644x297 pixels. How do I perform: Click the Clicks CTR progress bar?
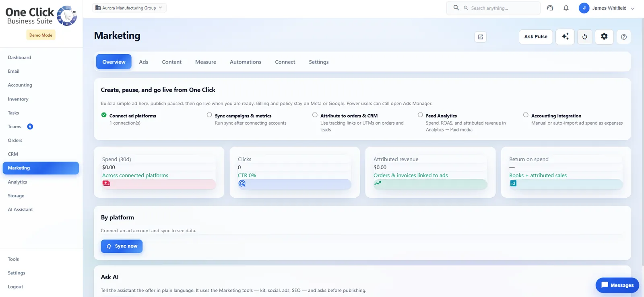tap(295, 184)
